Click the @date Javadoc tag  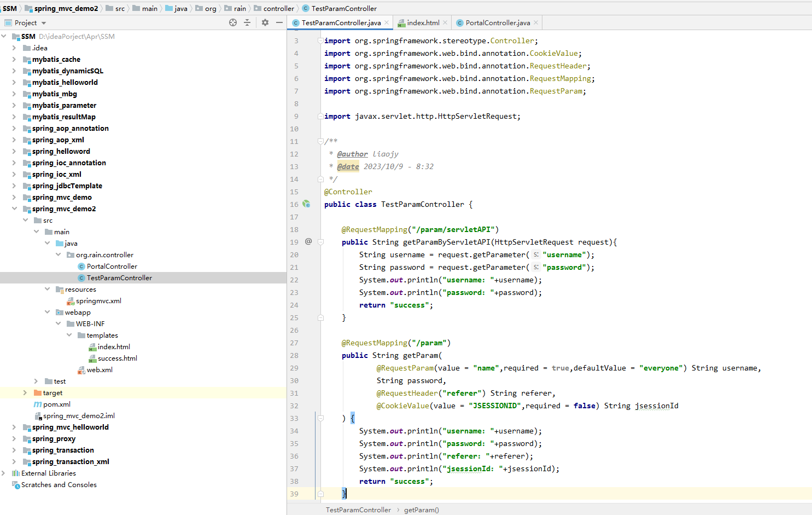348,166
